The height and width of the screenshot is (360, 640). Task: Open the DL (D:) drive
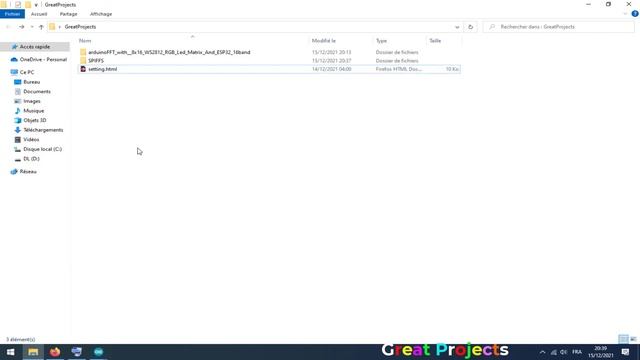point(31,159)
